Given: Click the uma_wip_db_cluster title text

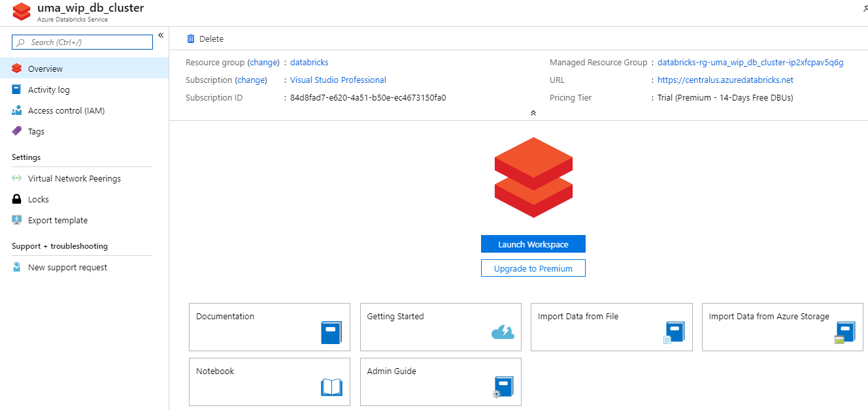Looking at the screenshot, I should [90, 8].
